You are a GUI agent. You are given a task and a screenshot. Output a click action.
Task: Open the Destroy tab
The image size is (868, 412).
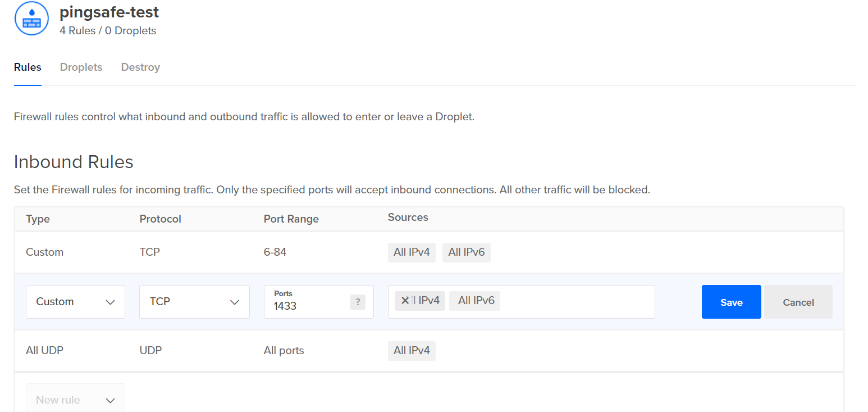140,67
